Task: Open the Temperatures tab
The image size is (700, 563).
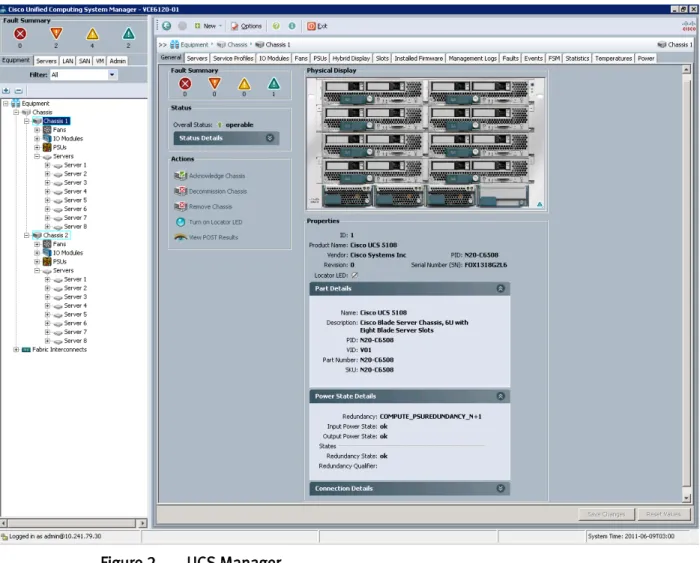Action: [613, 58]
